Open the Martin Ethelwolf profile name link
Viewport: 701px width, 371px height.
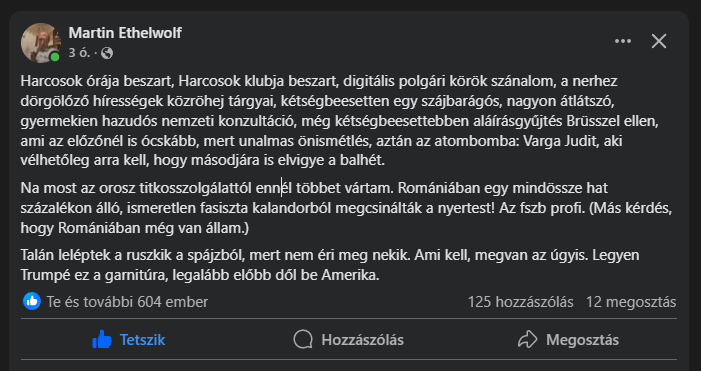125,33
